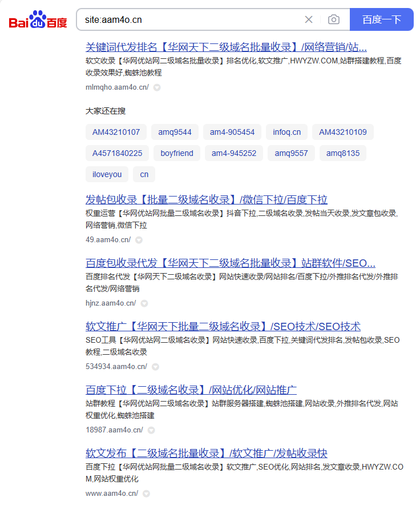Click URL text 18987.aam4o.cn/
The height and width of the screenshot is (509, 420).
(x=114, y=430)
